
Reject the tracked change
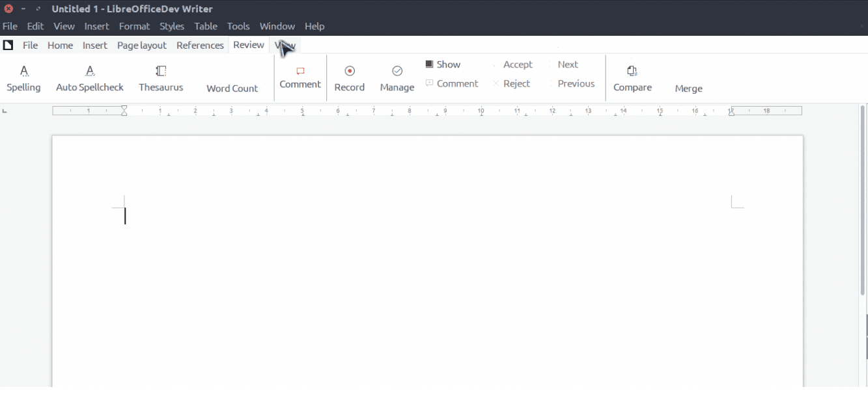point(511,83)
